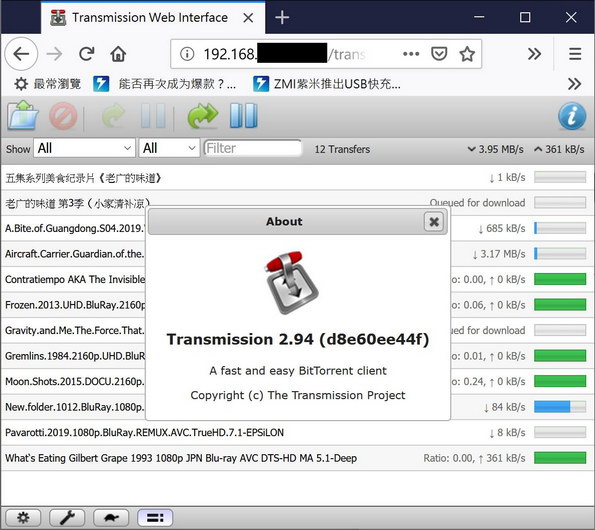Maximize the browser window

(525, 17)
